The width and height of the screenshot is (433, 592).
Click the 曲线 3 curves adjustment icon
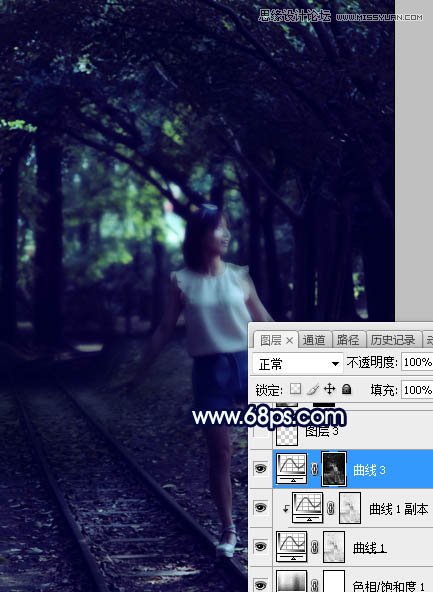click(291, 469)
